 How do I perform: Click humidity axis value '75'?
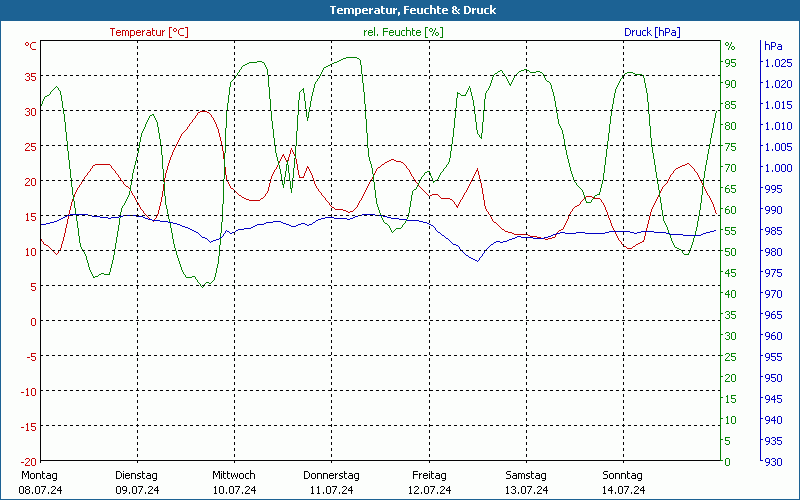[731, 147]
